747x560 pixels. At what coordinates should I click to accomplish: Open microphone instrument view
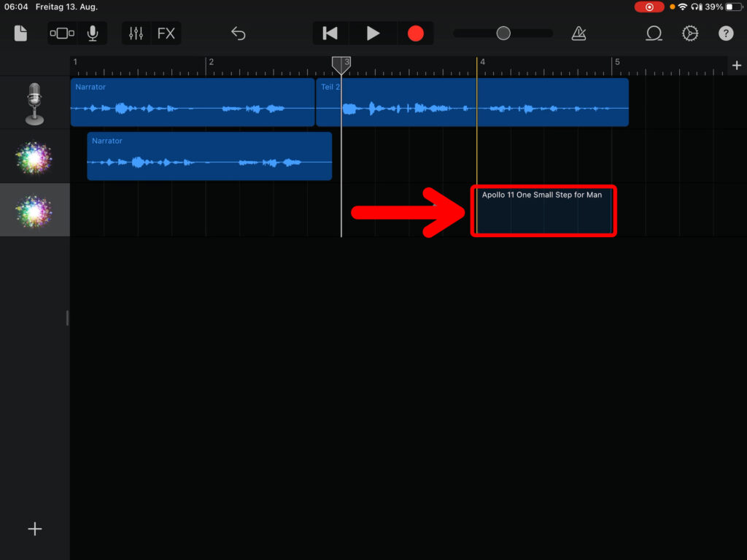[x=93, y=34]
